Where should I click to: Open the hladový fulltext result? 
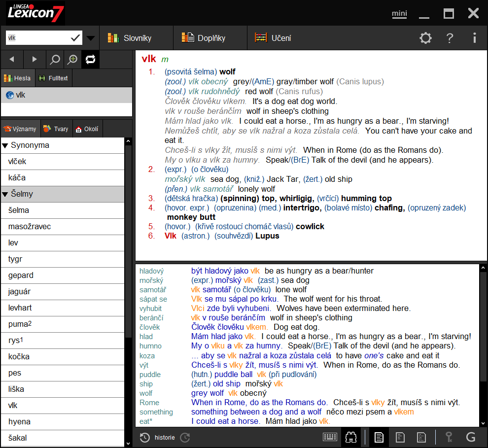click(151, 271)
